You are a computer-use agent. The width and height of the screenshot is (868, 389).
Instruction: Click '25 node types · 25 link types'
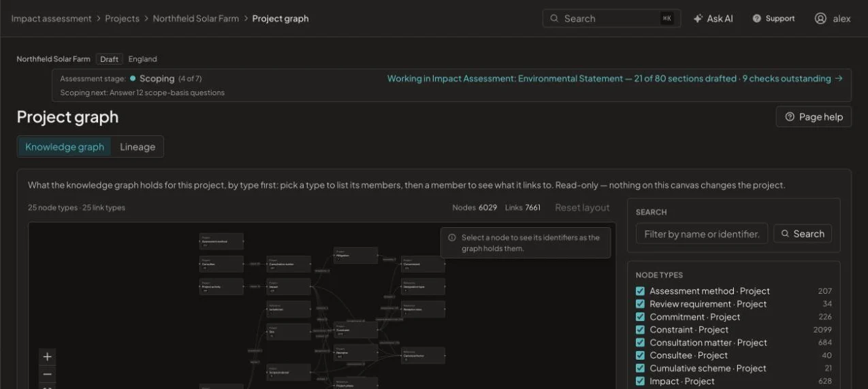76,207
